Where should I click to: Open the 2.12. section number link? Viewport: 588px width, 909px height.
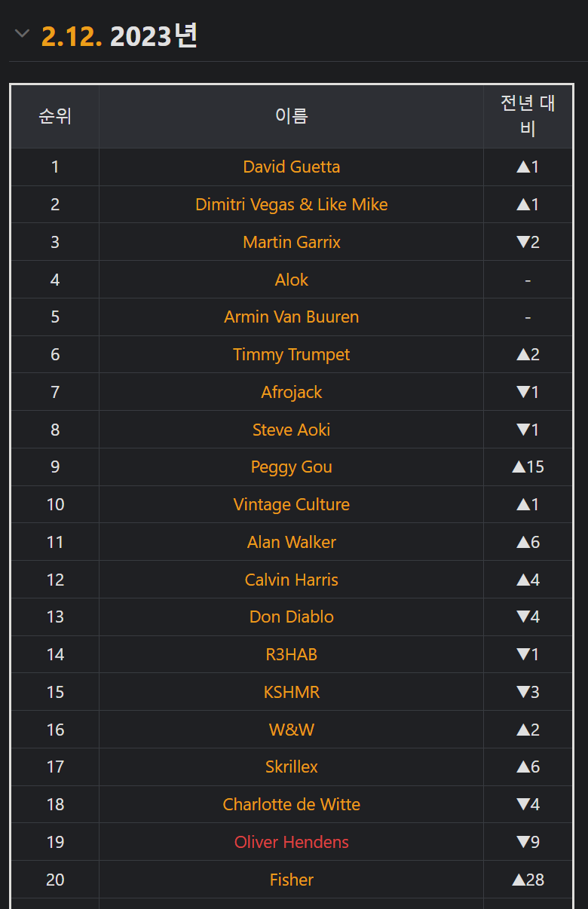click(72, 35)
